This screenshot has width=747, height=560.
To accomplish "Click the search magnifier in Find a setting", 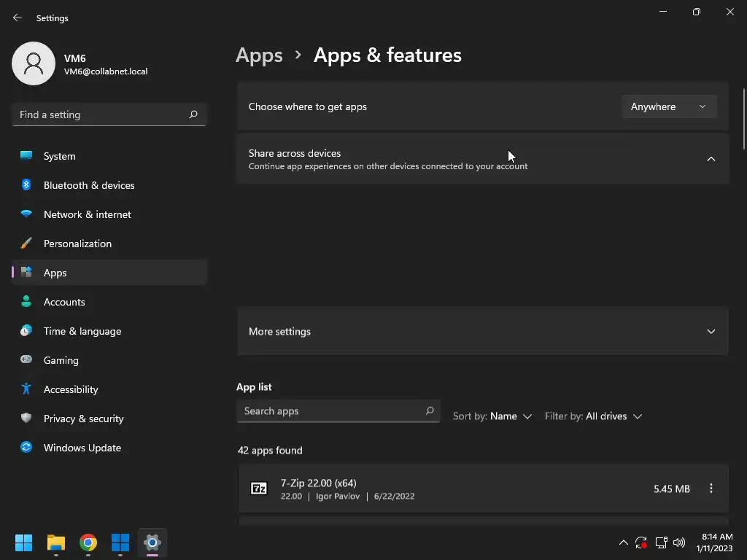I will (x=193, y=114).
